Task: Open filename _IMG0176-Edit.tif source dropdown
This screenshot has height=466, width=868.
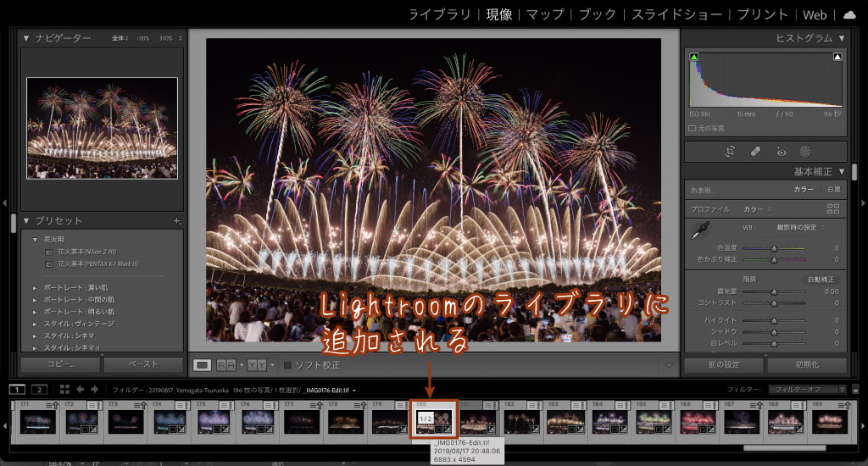Action: pyautogui.click(x=331, y=391)
